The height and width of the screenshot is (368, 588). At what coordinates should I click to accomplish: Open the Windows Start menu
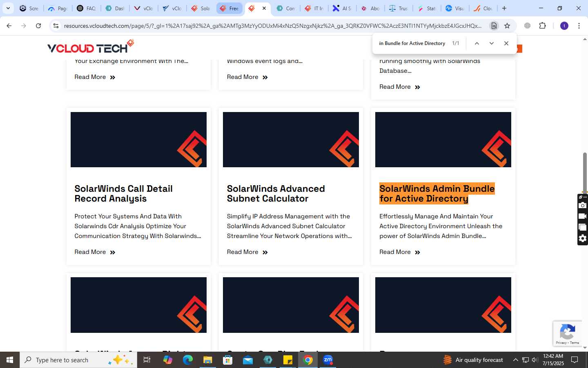pos(10,360)
